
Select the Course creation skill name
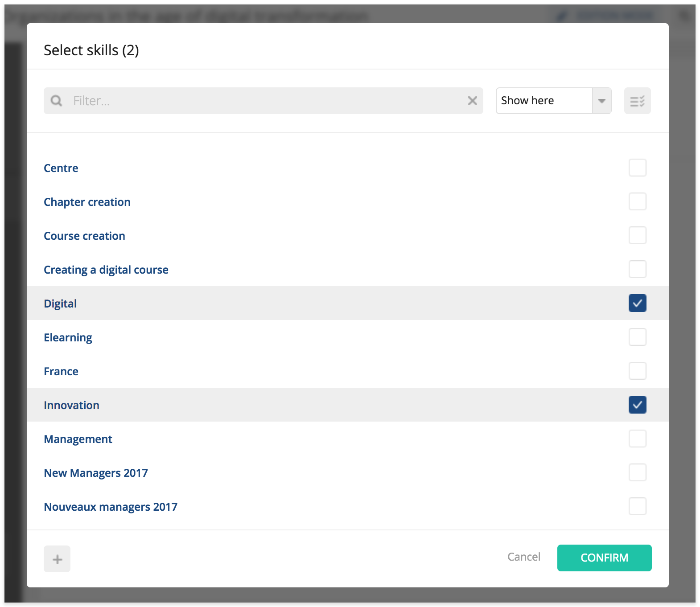click(84, 236)
